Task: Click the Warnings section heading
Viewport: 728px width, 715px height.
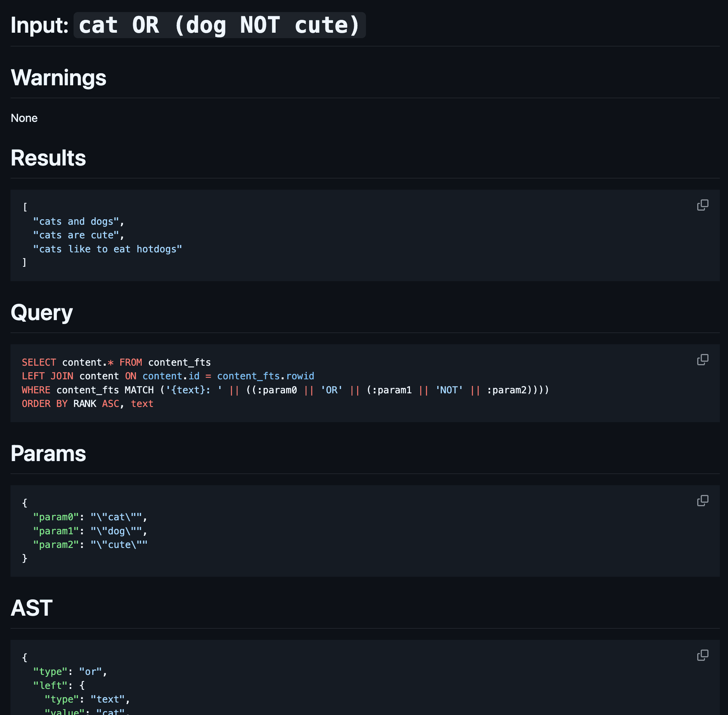Action: click(58, 77)
